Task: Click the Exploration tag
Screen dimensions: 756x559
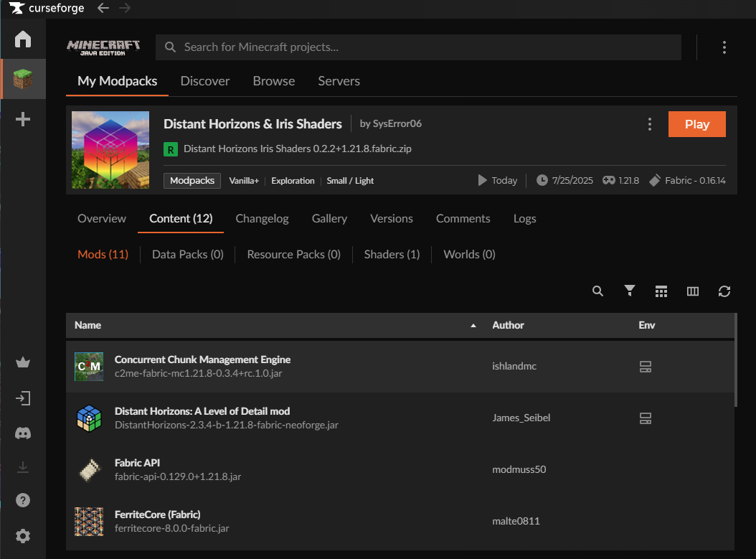Action: pyautogui.click(x=293, y=181)
